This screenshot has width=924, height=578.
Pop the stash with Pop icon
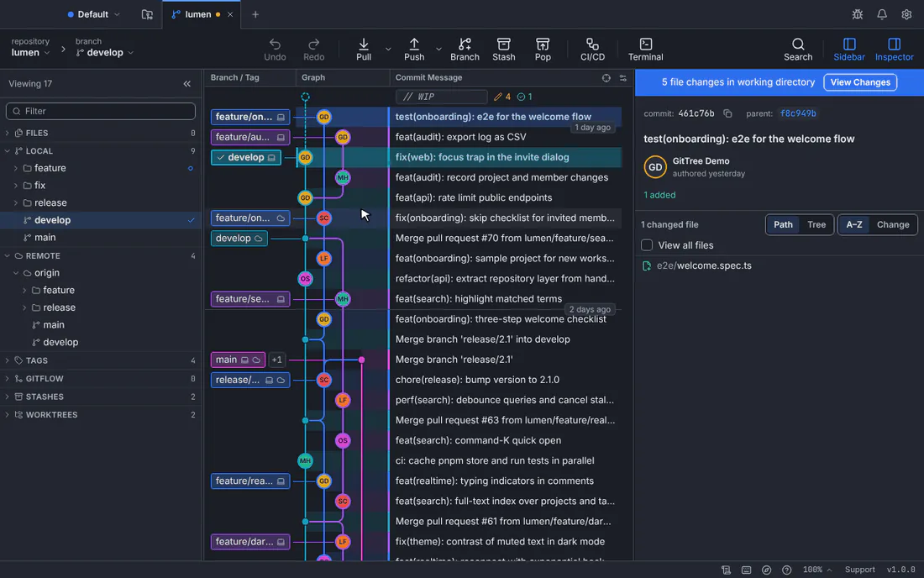[x=542, y=50]
